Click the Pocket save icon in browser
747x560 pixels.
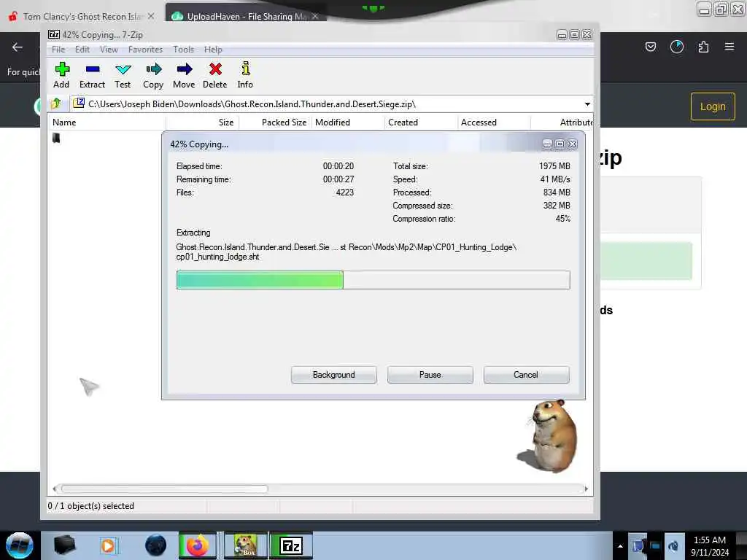point(650,47)
